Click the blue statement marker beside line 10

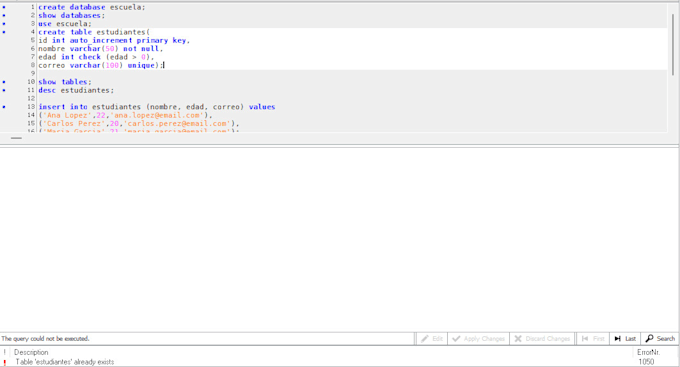[x=4, y=82]
